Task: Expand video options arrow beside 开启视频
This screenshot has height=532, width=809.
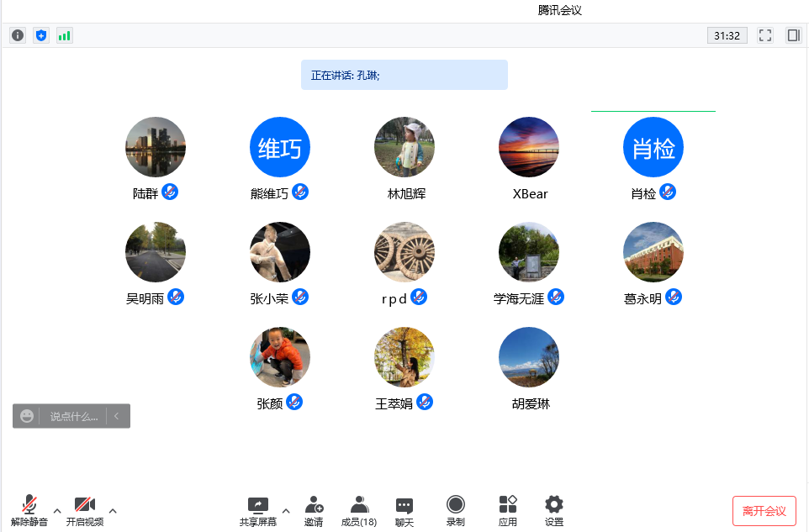Action: [113, 510]
